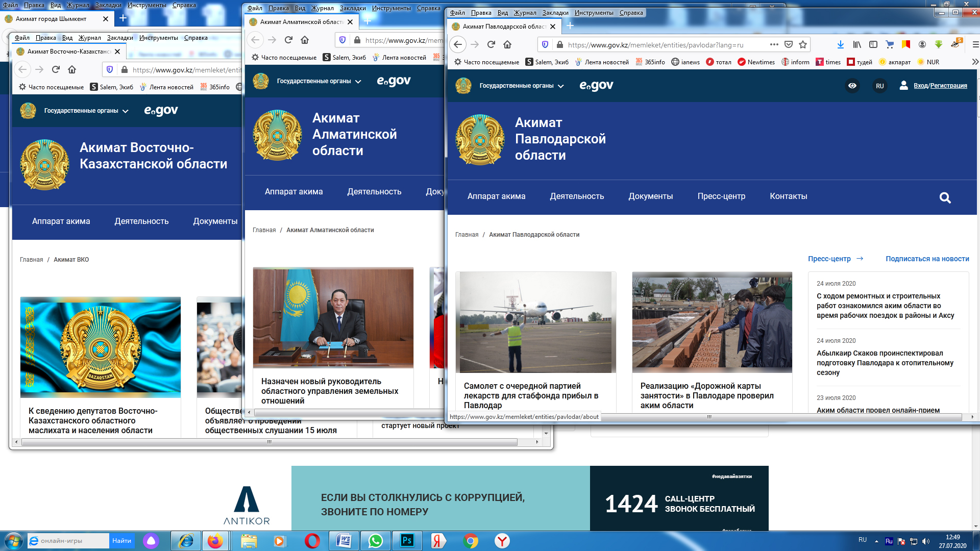
Task: Open the Firefox library icon
Action: pyautogui.click(x=857, y=45)
